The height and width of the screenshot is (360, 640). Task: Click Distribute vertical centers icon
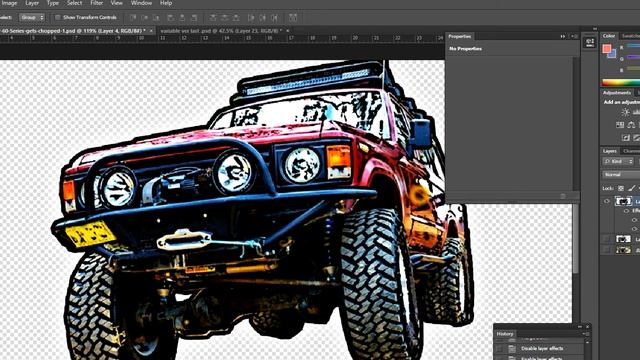tap(224, 18)
